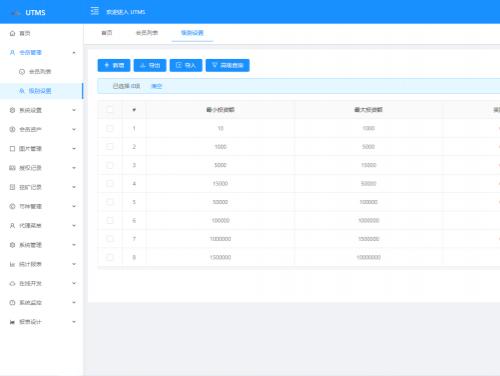Select the member list clock icon
This screenshot has width=500, height=376.
[22, 72]
